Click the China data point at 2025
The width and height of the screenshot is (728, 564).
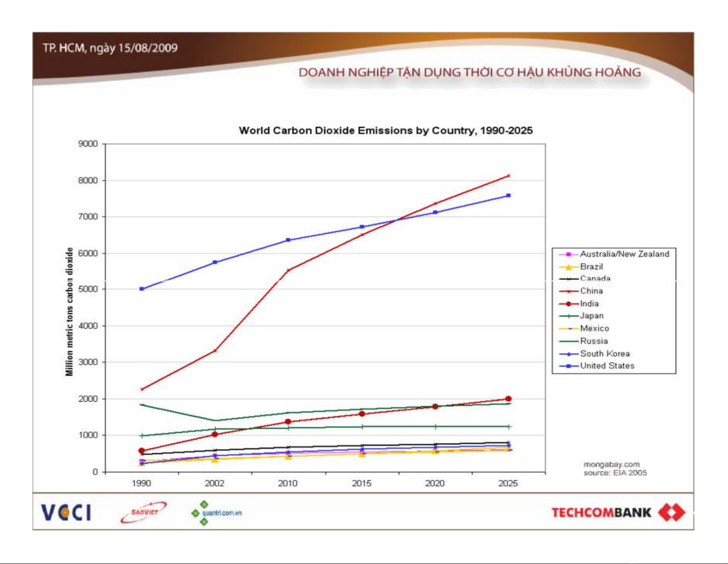pyautogui.click(x=508, y=176)
